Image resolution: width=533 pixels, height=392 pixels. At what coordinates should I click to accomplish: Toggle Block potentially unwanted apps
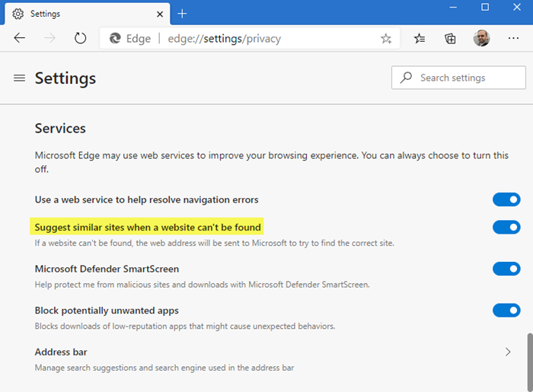pos(506,310)
